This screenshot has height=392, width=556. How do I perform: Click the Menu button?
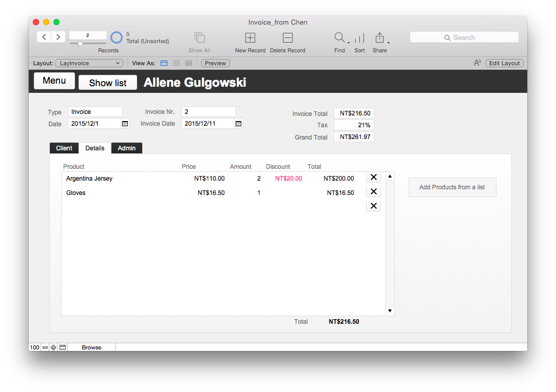(x=54, y=81)
